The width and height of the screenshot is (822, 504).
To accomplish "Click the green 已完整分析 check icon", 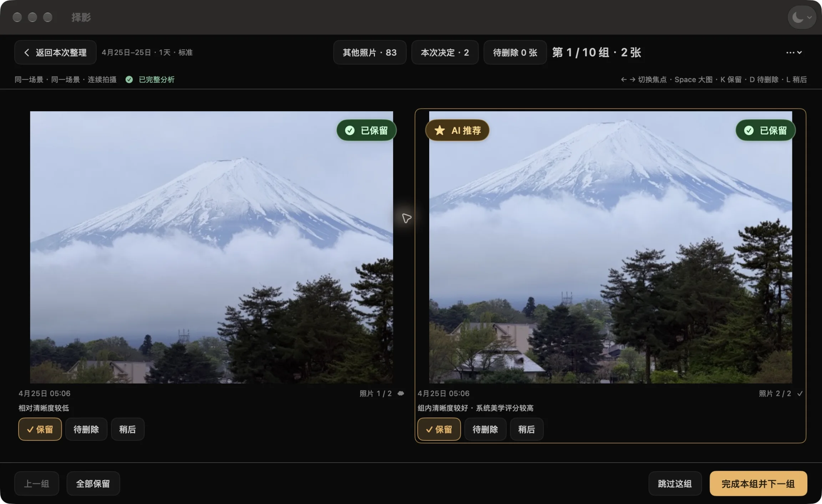I will 129,80.
